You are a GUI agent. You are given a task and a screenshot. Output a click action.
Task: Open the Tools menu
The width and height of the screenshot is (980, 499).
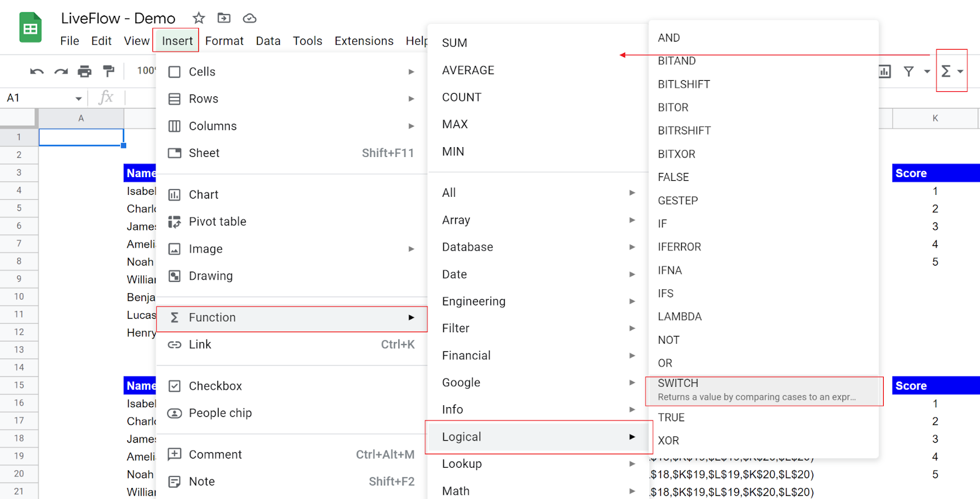click(x=307, y=41)
